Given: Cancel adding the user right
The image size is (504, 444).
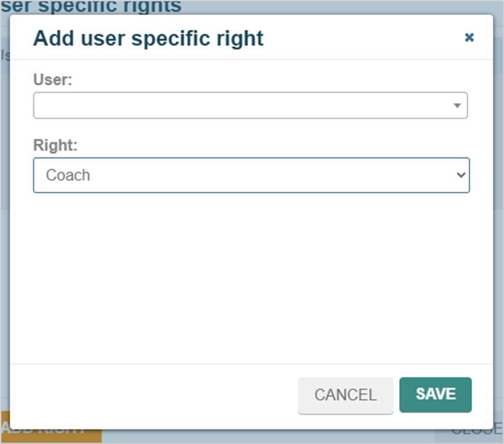Looking at the screenshot, I should coord(345,395).
